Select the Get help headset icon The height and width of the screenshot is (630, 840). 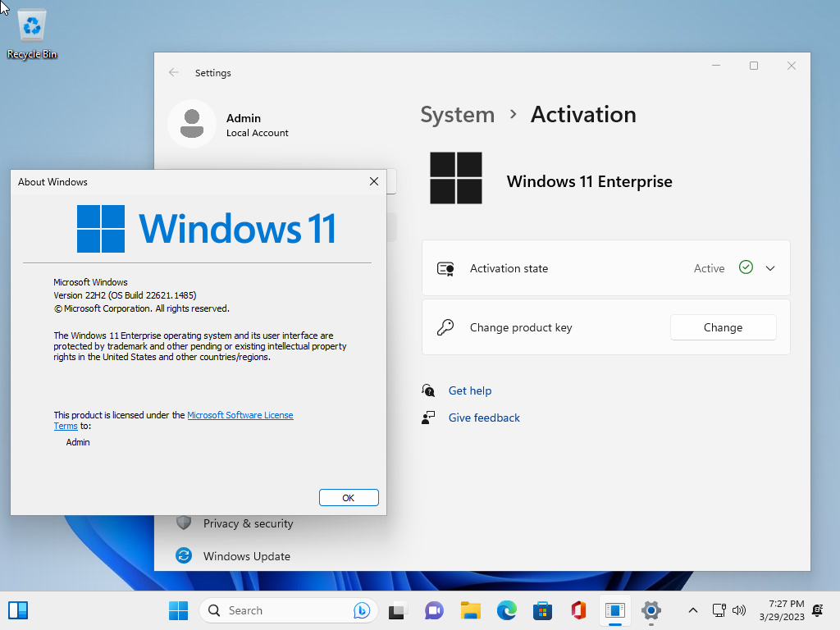(x=428, y=390)
